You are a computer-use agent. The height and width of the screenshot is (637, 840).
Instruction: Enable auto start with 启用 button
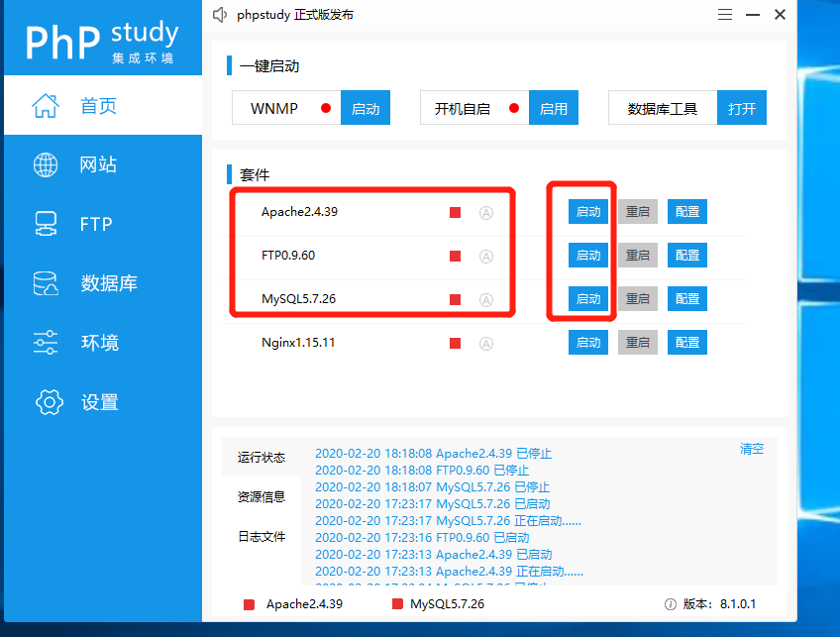coord(554,108)
